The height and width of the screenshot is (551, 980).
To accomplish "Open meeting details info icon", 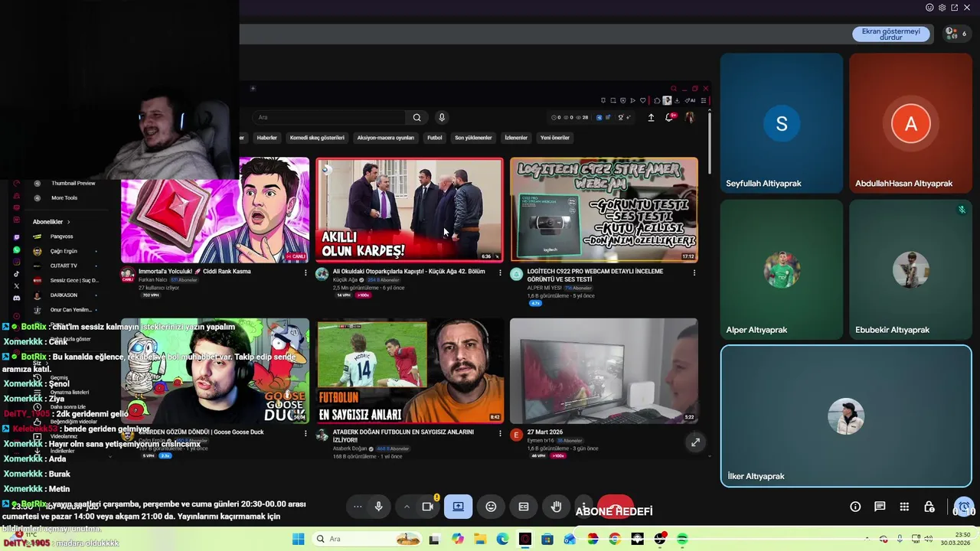I will click(x=855, y=507).
